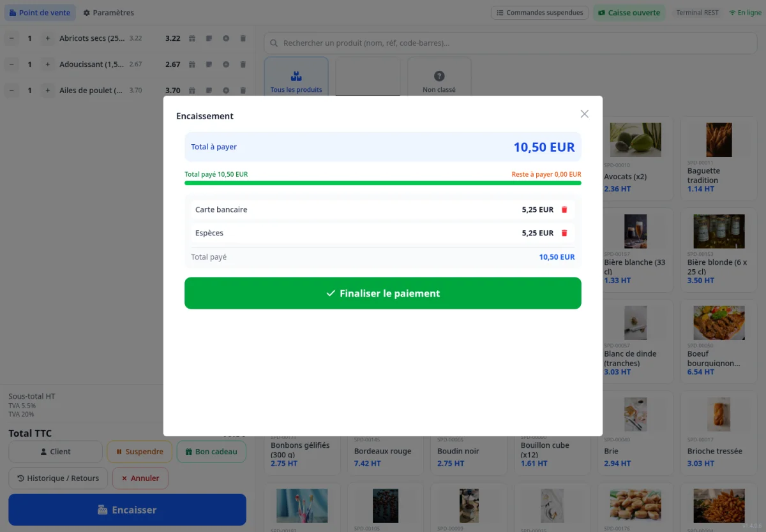The height and width of the screenshot is (532, 766).
Task: Click plus-circle icon on Ailes de poulet row
Action: click(226, 91)
